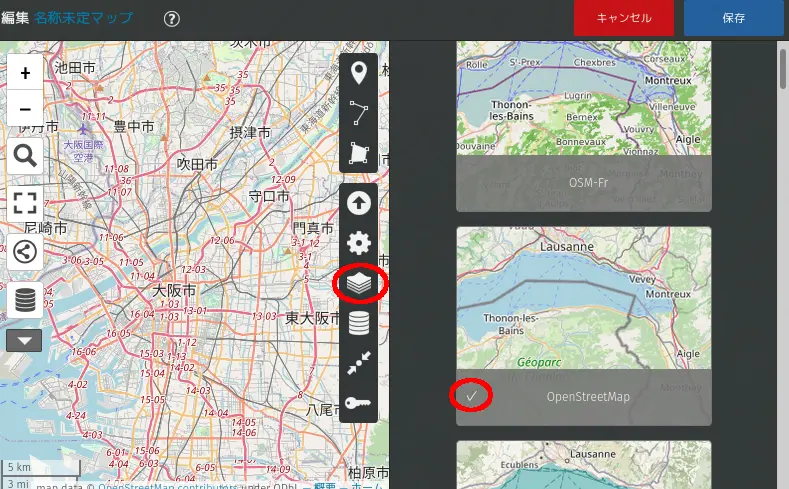Open the share and embed icon
The height and width of the screenshot is (489, 789).
(25, 252)
